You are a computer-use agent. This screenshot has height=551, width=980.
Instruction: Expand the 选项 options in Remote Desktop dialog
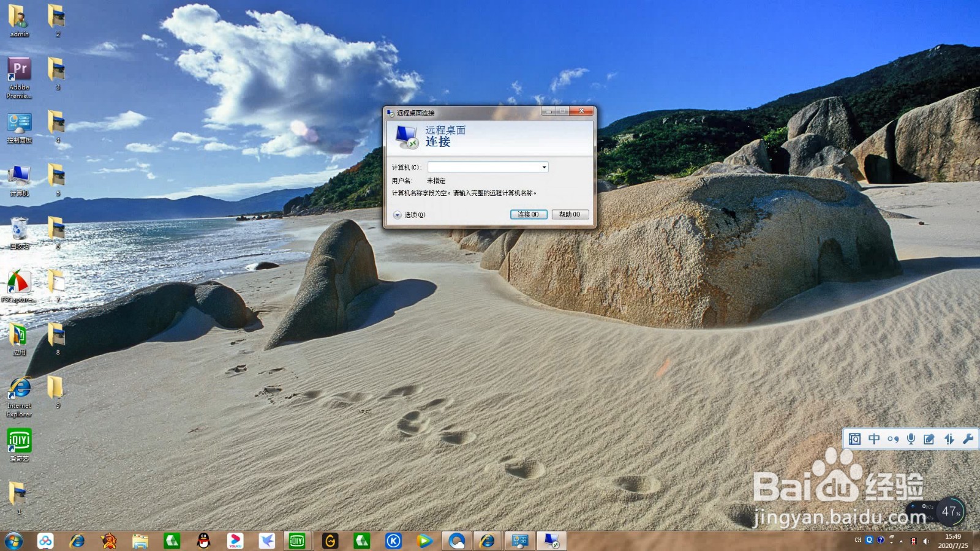pos(410,215)
